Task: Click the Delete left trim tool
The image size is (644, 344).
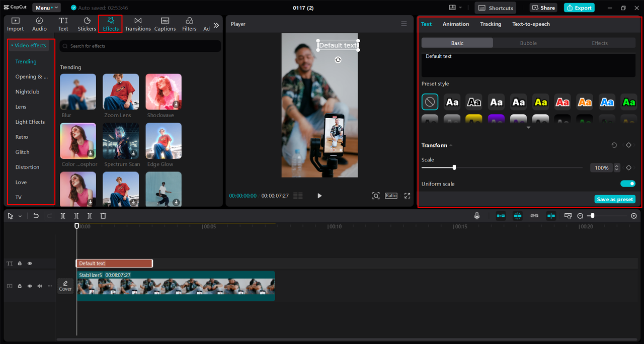Action: click(x=76, y=216)
